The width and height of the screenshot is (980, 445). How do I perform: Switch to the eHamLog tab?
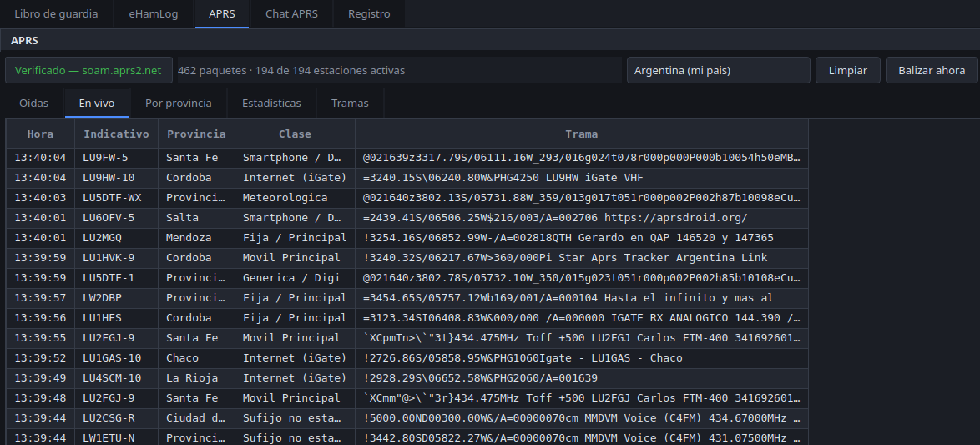point(154,13)
